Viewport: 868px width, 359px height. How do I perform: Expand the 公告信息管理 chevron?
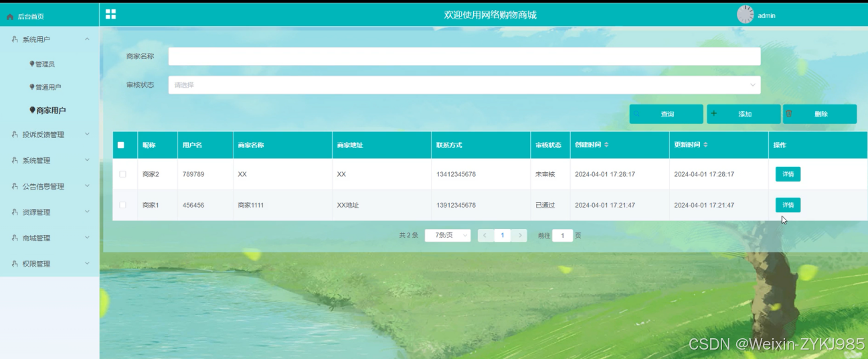(x=87, y=186)
